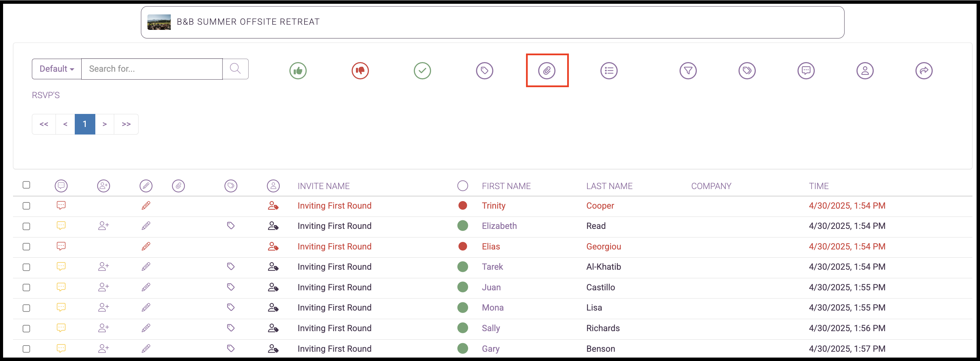Screen dimensions: 980x361
Task: Check the box for Mona Lisa
Action: coord(26,308)
